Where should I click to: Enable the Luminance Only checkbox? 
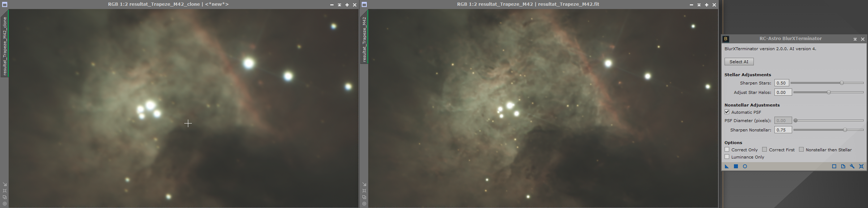pyautogui.click(x=727, y=157)
